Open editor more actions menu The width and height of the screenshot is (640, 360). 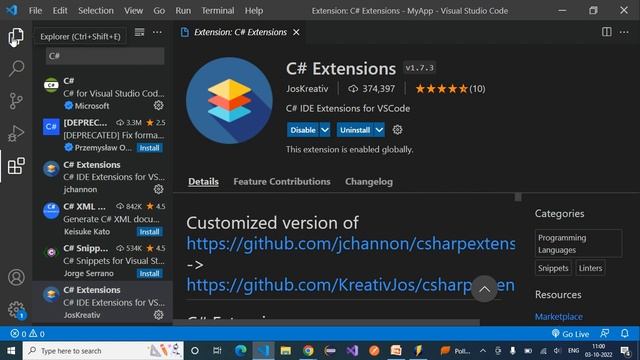point(624,32)
